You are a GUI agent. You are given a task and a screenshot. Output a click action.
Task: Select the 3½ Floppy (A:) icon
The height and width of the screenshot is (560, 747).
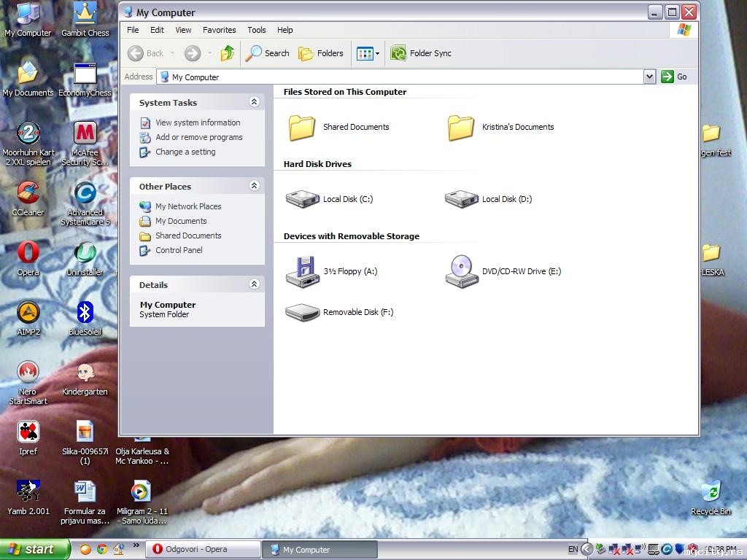point(302,271)
